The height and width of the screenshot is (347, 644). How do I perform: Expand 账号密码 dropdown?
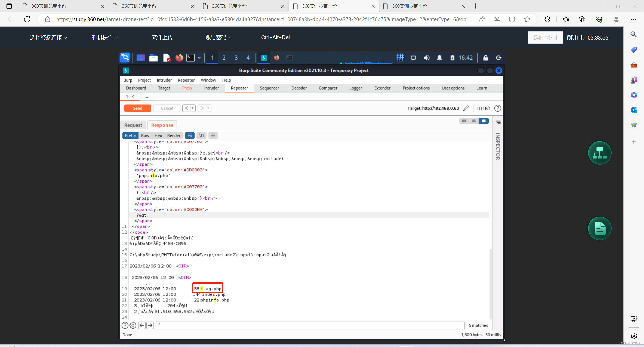pos(218,37)
